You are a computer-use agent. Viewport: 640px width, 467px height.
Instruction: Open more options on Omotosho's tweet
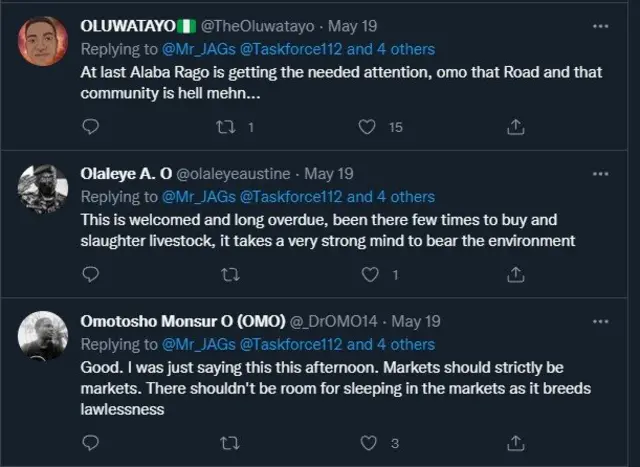pyautogui.click(x=599, y=321)
